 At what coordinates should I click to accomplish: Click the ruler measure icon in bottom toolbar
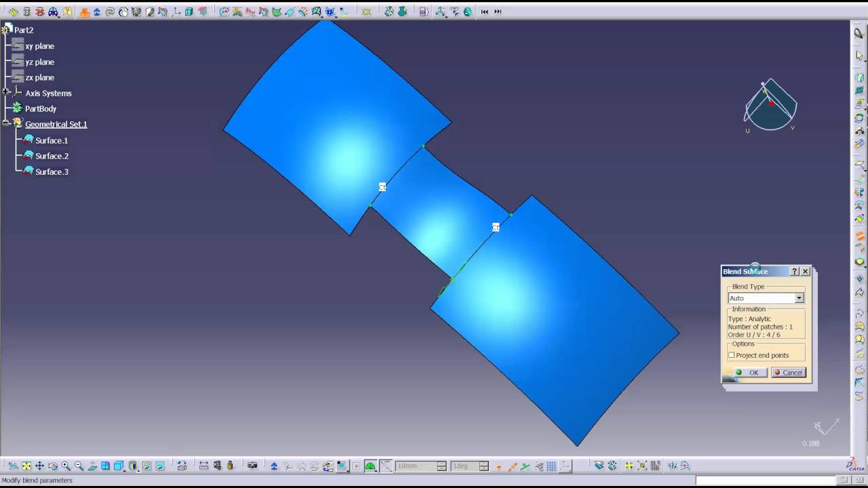[x=203, y=466]
